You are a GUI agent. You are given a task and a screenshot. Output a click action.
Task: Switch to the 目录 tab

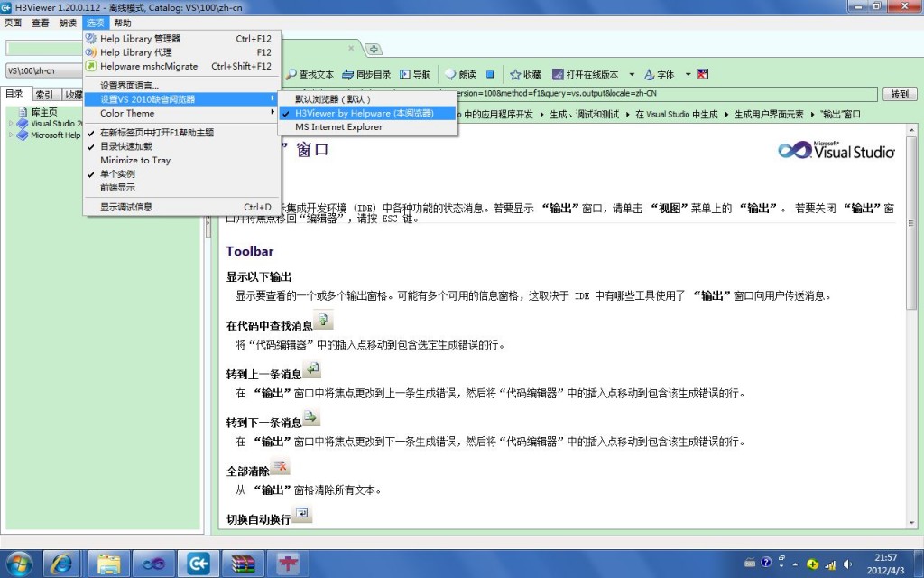click(14, 94)
